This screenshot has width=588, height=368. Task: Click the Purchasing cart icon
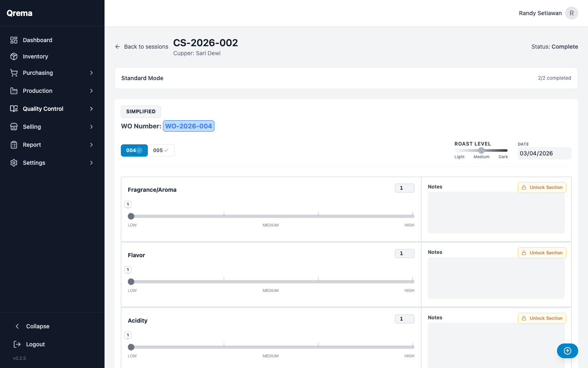tap(14, 73)
